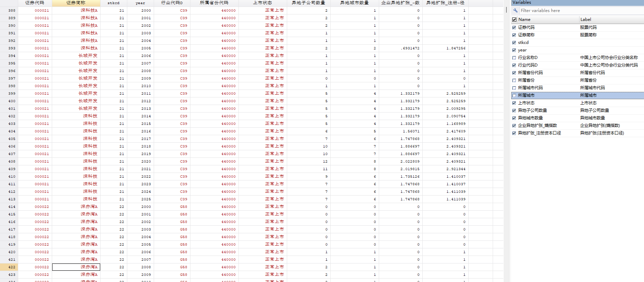This screenshot has height=282, width=644.
Task: Click the 股票简称 label in Variables panel
Action: click(x=588, y=35)
